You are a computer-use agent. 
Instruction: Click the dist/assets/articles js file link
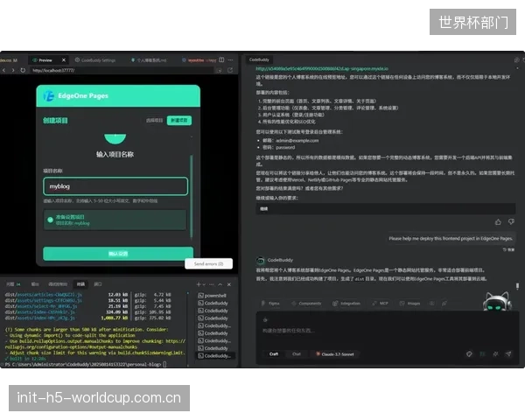(43, 295)
